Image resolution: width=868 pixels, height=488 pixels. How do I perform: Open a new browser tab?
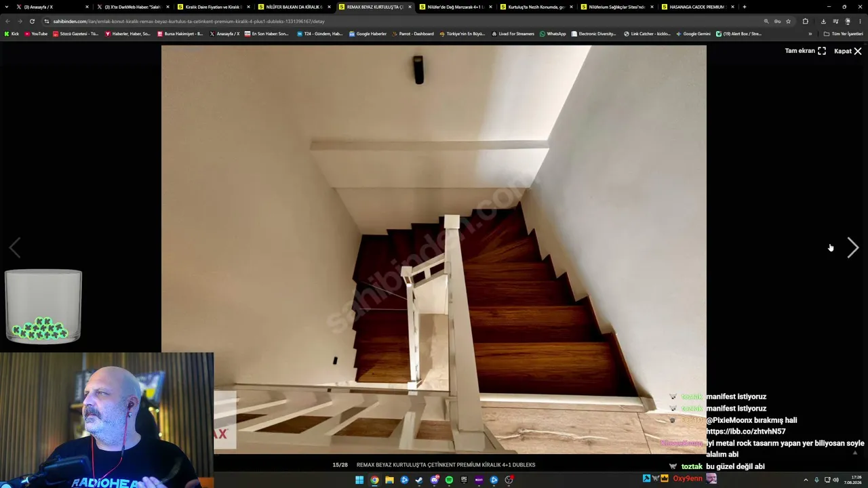(745, 7)
